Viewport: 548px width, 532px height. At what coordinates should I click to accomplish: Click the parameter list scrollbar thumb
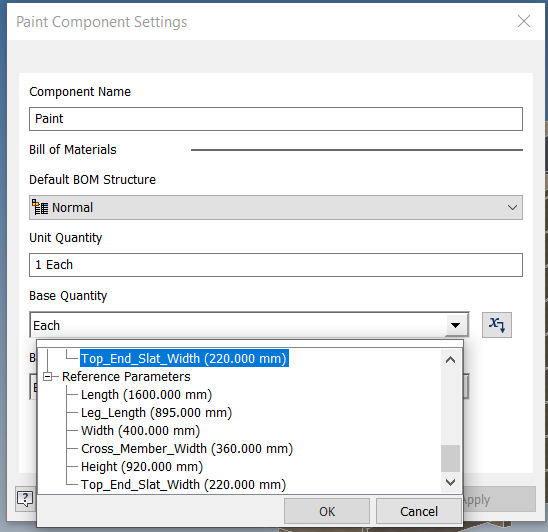(450, 459)
